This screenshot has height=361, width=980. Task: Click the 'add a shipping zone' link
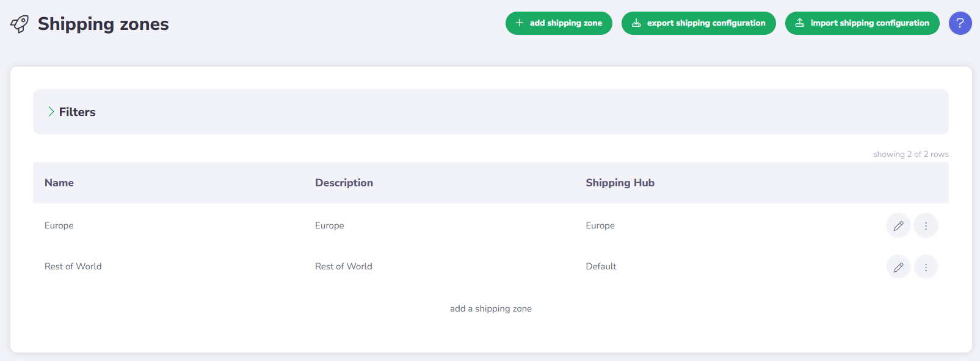tap(491, 308)
